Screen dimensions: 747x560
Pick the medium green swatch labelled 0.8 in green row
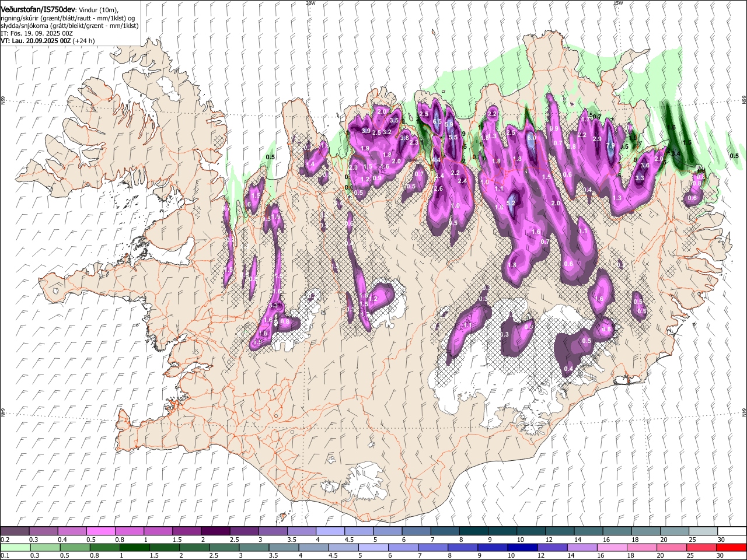coord(104,547)
